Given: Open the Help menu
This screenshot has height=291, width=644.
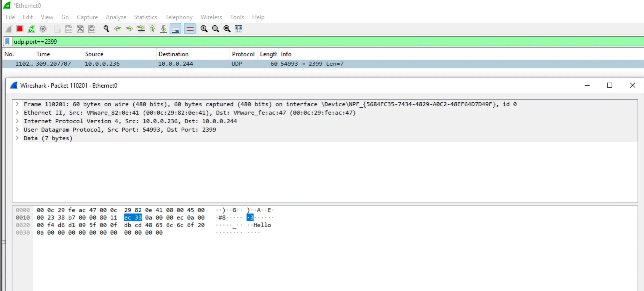Looking at the screenshot, I should (x=258, y=17).
